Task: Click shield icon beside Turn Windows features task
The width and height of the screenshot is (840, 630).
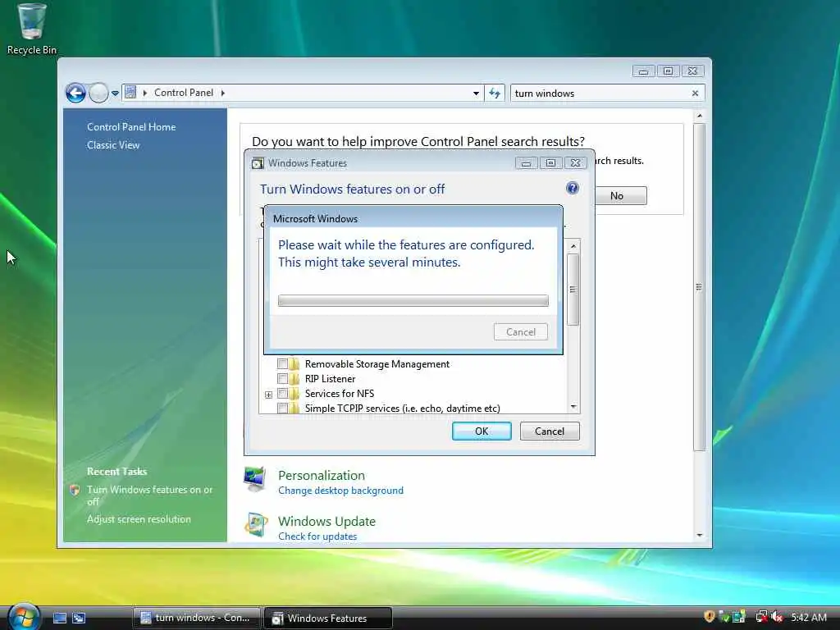Action: tap(75, 490)
